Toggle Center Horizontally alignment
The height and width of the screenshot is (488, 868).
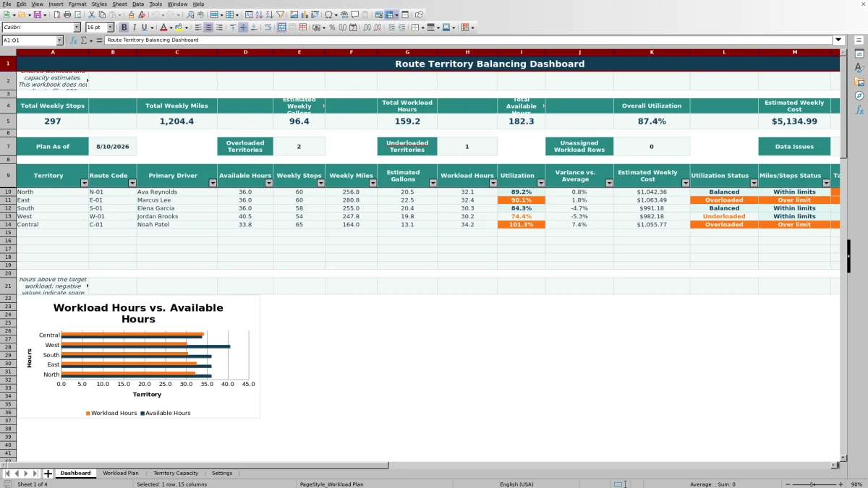pyautogui.click(x=208, y=27)
